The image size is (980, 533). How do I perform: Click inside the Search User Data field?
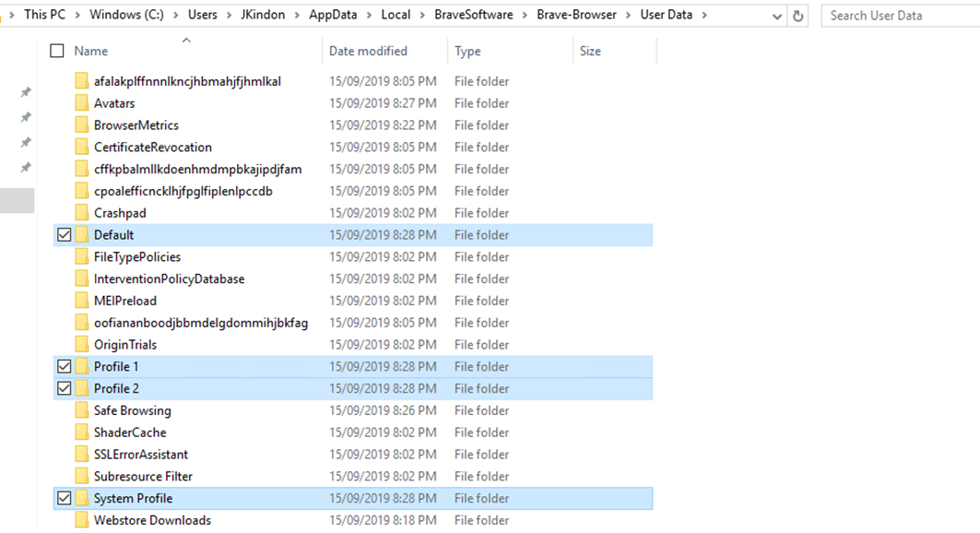click(901, 16)
